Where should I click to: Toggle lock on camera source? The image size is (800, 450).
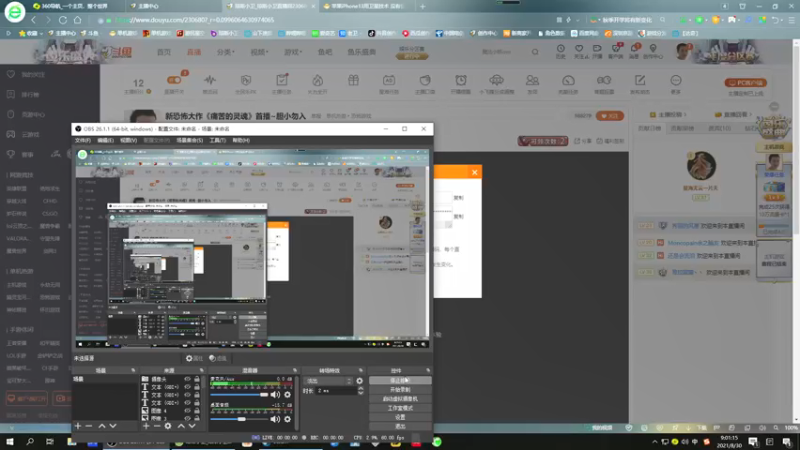coord(197,379)
